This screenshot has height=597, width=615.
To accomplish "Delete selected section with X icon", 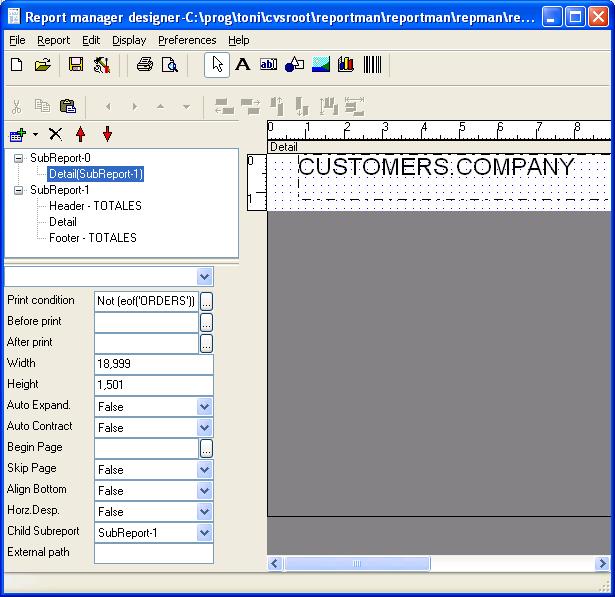I will 55,134.
